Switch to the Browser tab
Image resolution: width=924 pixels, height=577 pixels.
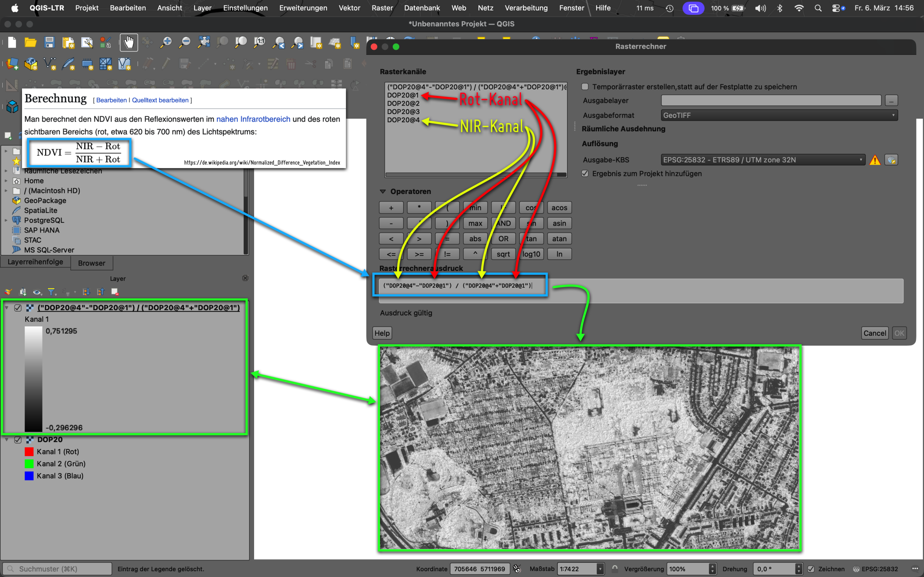(x=91, y=263)
